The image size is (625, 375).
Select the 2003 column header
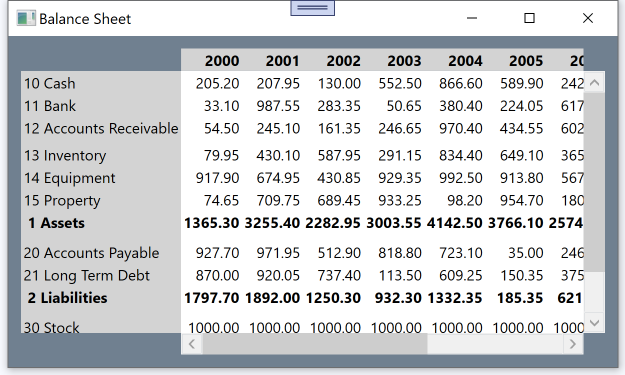404,61
